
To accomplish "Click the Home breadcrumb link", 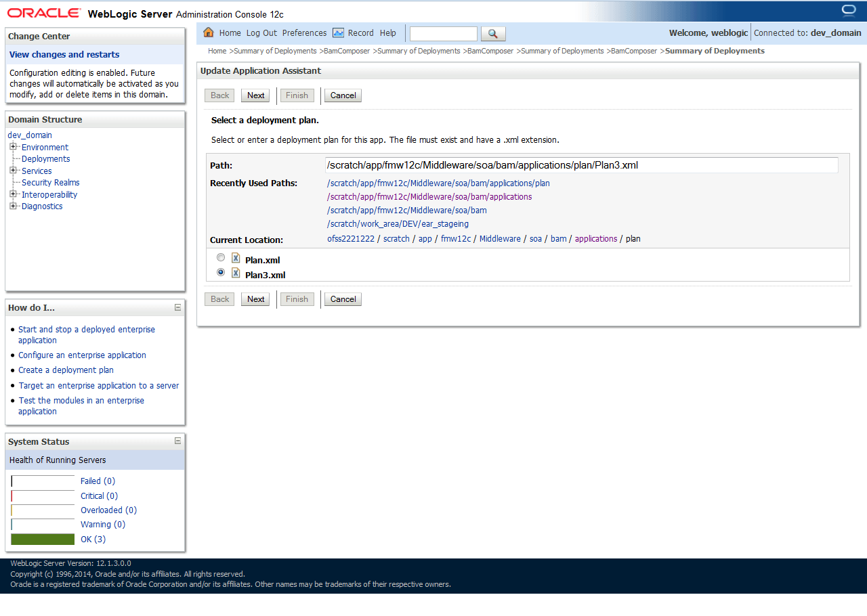I will 217,51.
